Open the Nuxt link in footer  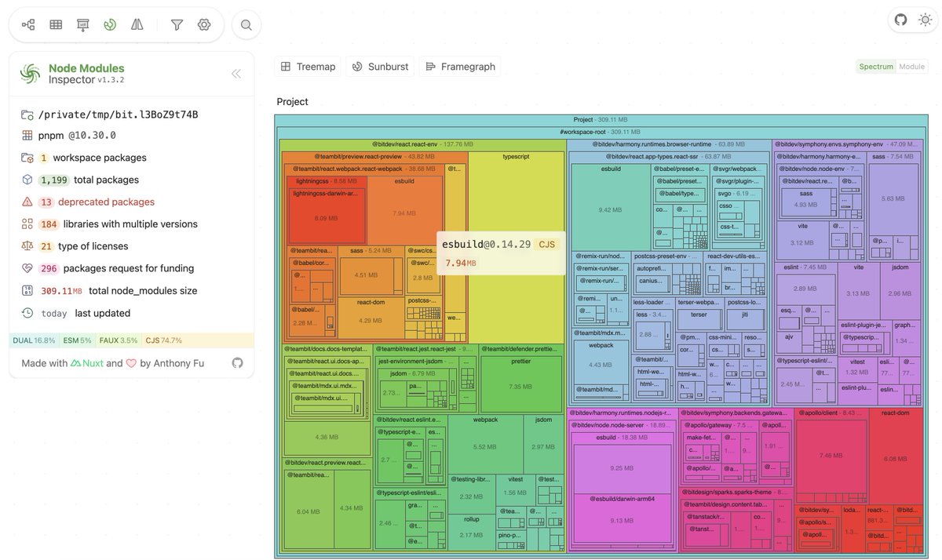point(87,363)
